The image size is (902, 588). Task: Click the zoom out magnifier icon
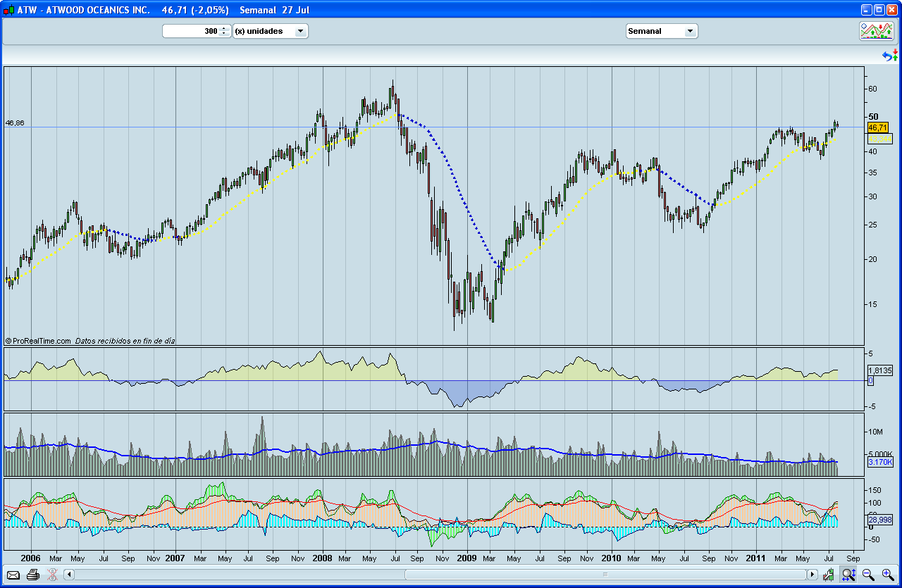(869, 575)
